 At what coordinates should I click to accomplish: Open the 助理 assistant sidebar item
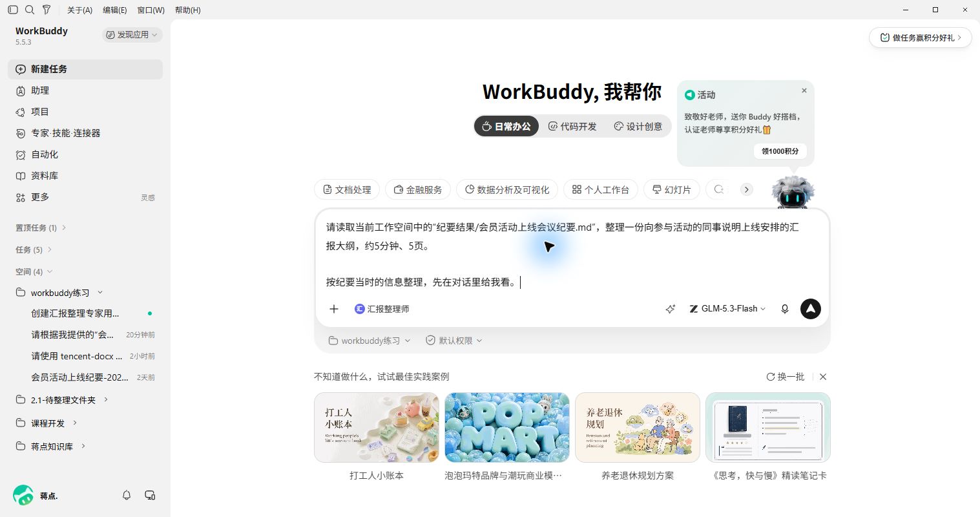pos(85,90)
